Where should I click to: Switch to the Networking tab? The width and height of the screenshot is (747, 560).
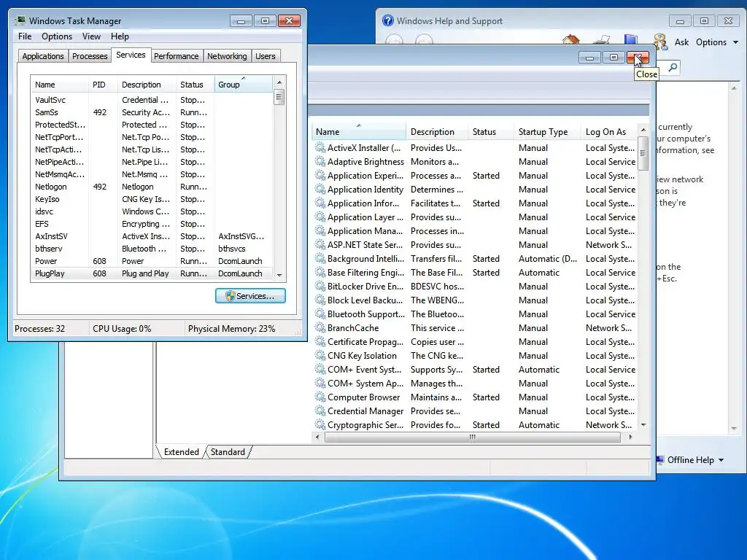tap(227, 55)
